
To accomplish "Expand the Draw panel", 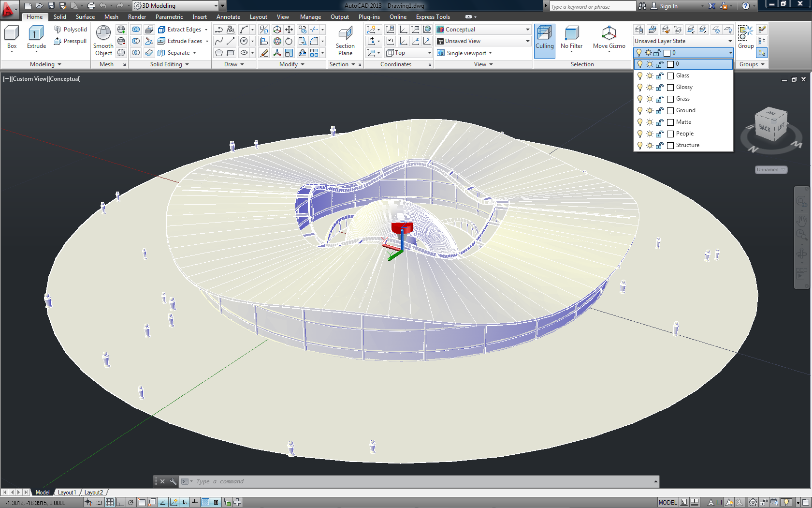I will 234,64.
